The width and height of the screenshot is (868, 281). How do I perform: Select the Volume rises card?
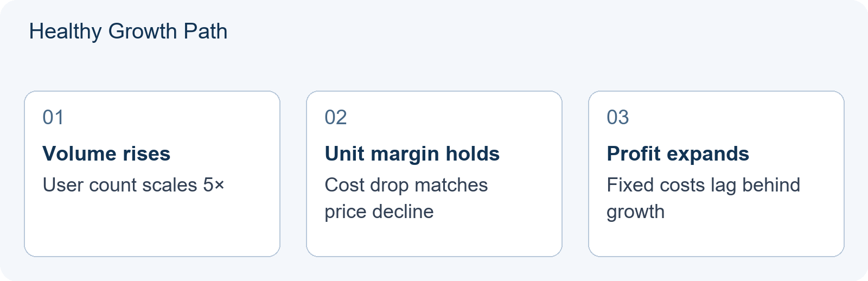pos(152,174)
